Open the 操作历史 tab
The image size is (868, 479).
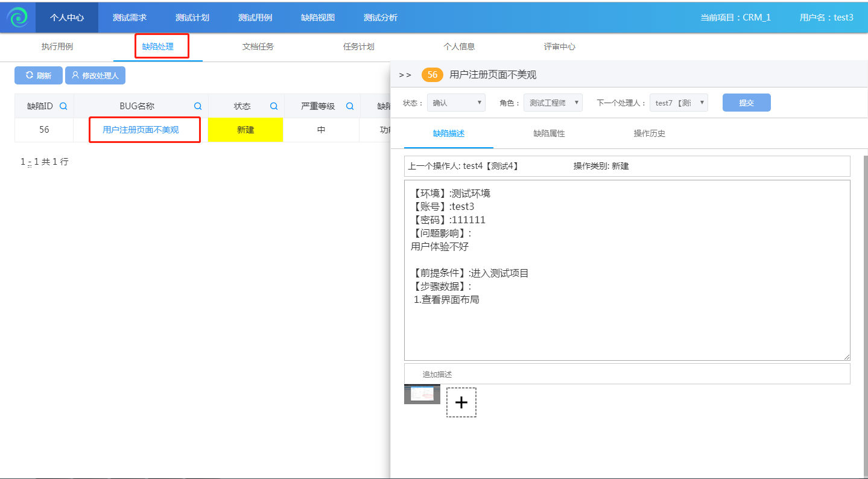(x=649, y=133)
